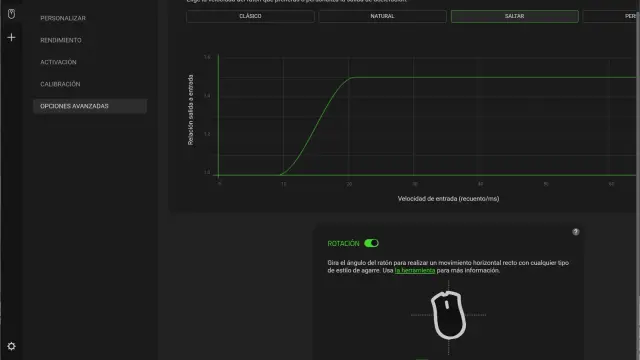Select Opciones Avanzadas in sidebar
640x360 pixels.
coord(90,106)
